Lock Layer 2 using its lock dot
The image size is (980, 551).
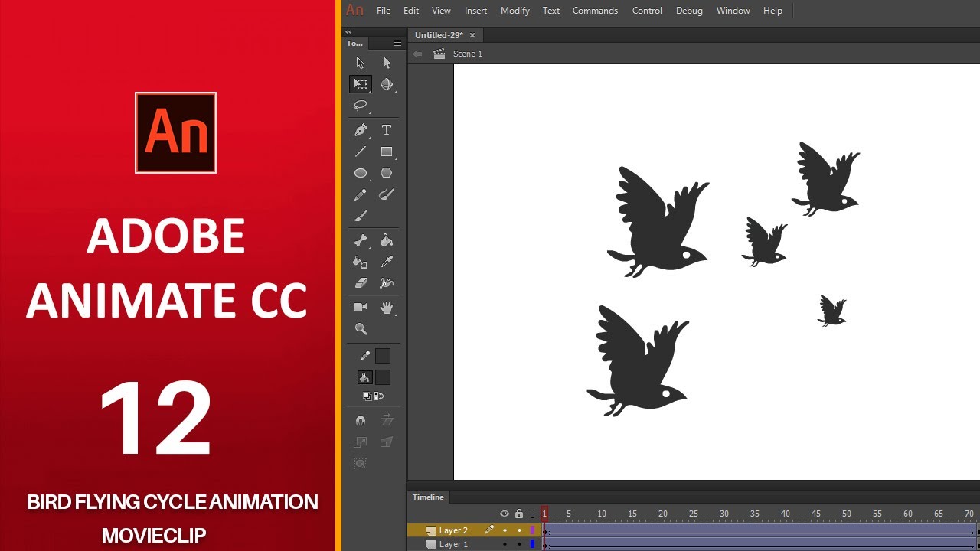[519, 530]
